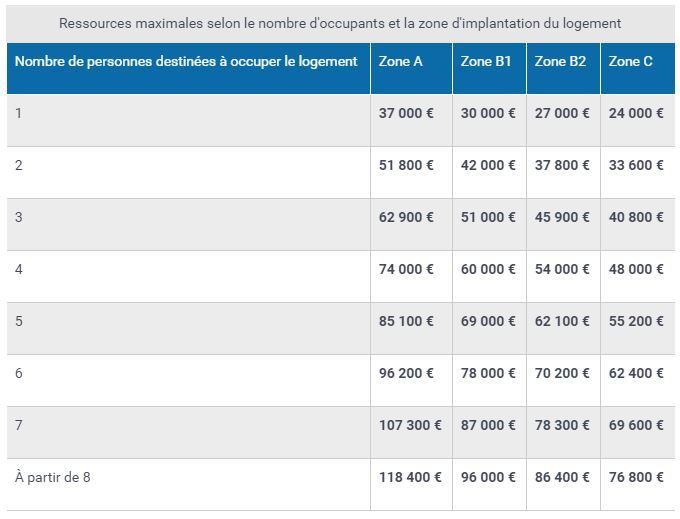Click the Zone A column header
The image size is (680, 519).
(411, 69)
